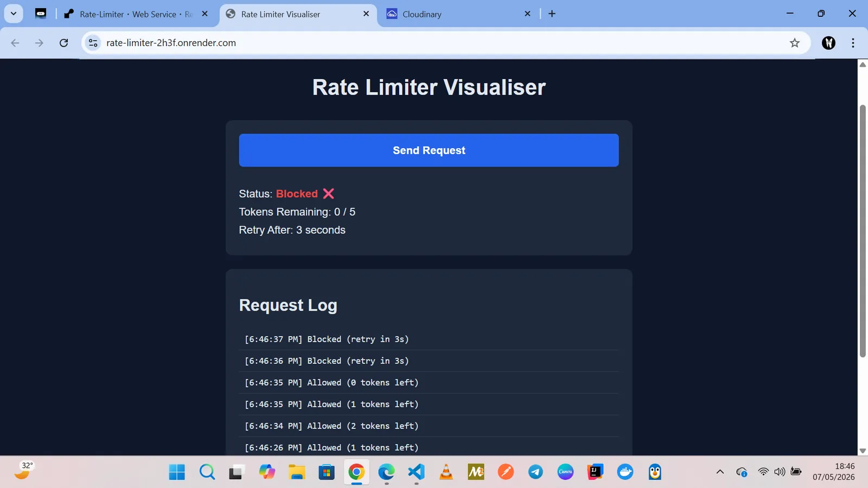The width and height of the screenshot is (868, 488).
Task: Open a new browser tab
Action: click(552, 14)
